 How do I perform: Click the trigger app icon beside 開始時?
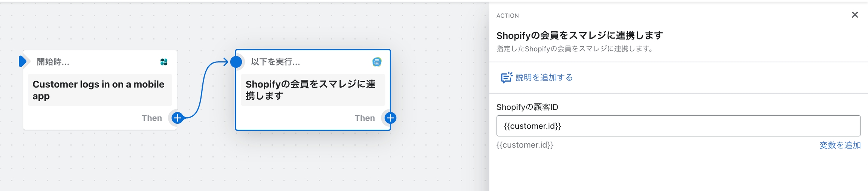pos(164,62)
